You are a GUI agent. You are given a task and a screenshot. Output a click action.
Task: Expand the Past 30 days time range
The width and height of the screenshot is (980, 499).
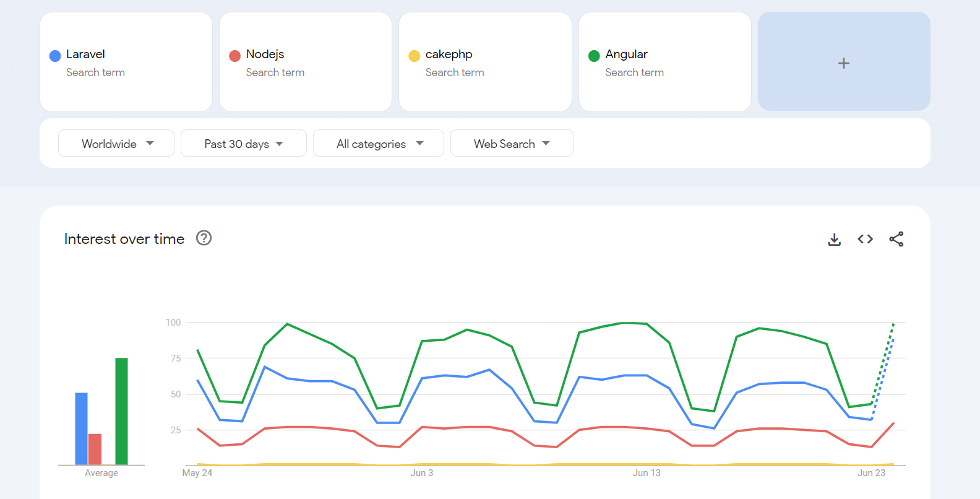pyautogui.click(x=243, y=144)
